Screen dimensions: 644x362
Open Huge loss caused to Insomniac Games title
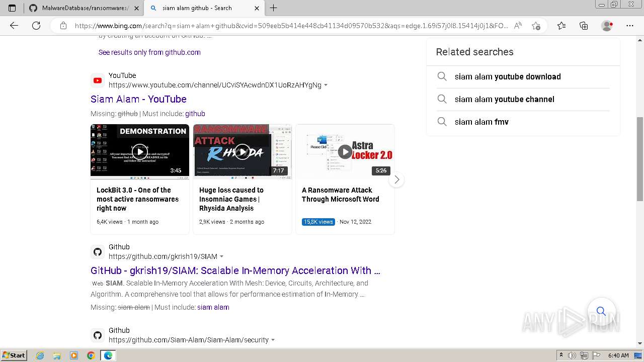231,199
